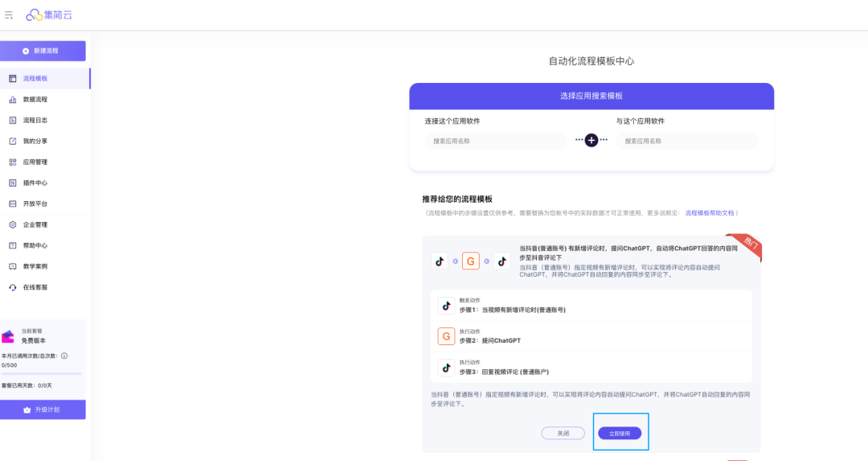Open 流程模板 in the sidebar

point(45,79)
